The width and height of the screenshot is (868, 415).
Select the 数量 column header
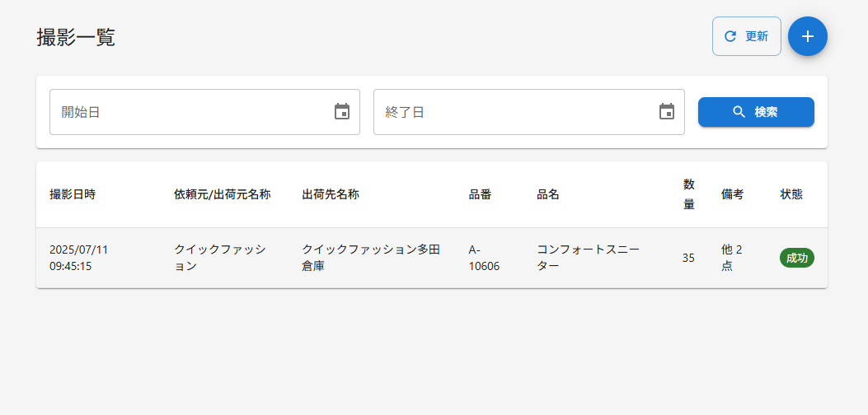click(x=688, y=194)
